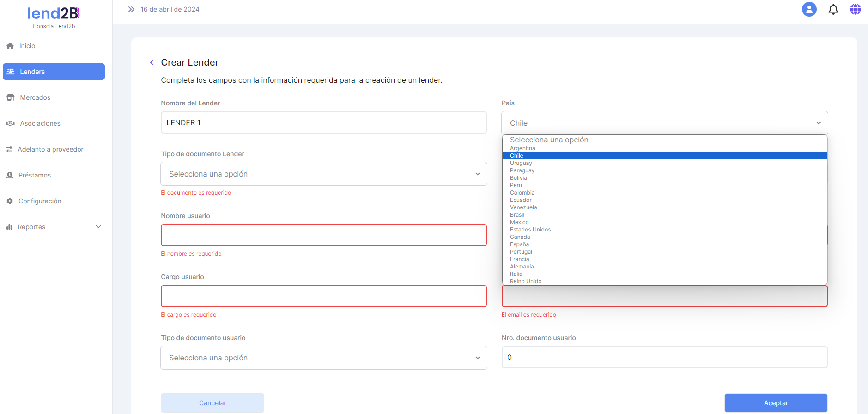Click the Configuración gear icon
This screenshot has width=868, height=414.
pyautogui.click(x=10, y=201)
